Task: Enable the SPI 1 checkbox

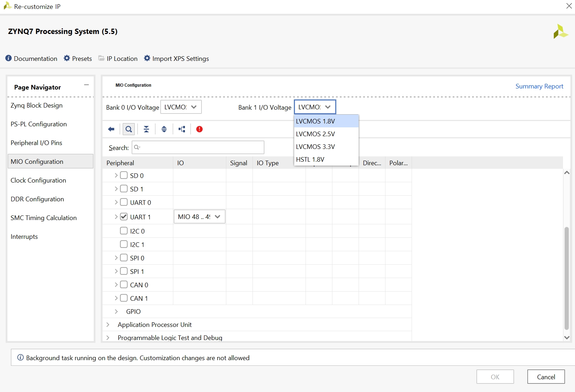Action: pyautogui.click(x=124, y=271)
